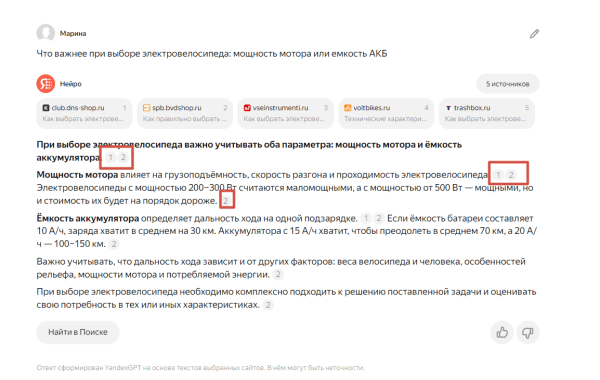
Task: Click citation 2 after проходимость электровелосипеда
Action: point(511,175)
